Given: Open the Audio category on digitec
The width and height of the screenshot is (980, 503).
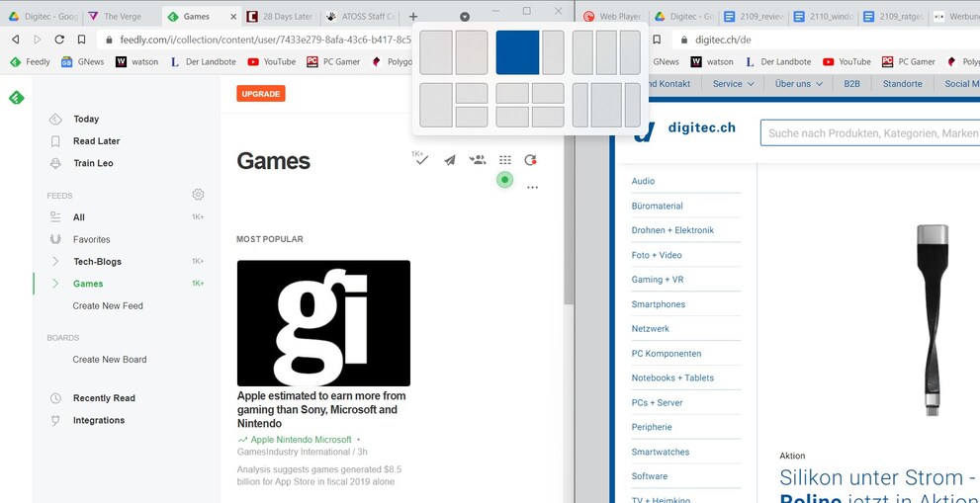Looking at the screenshot, I should [x=643, y=181].
